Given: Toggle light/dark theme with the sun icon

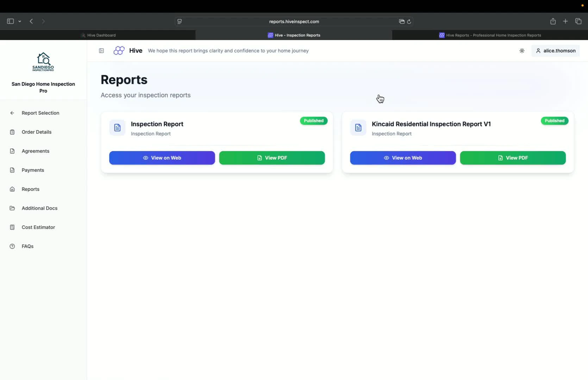Looking at the screenshot, I should coord(522,51).
